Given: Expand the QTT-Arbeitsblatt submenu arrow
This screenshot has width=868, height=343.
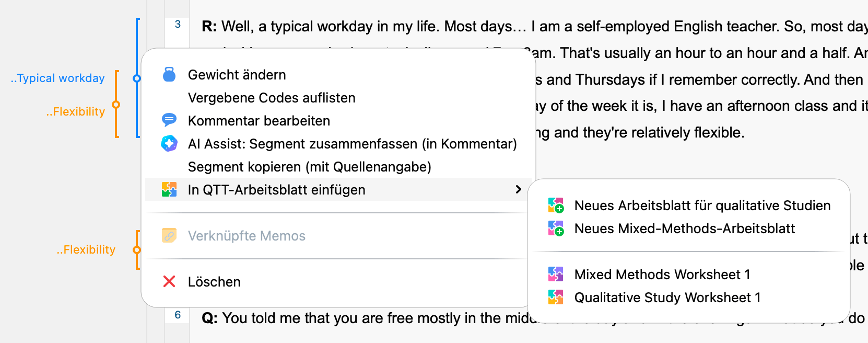Looking at the screenshot, I should (518, 189).
